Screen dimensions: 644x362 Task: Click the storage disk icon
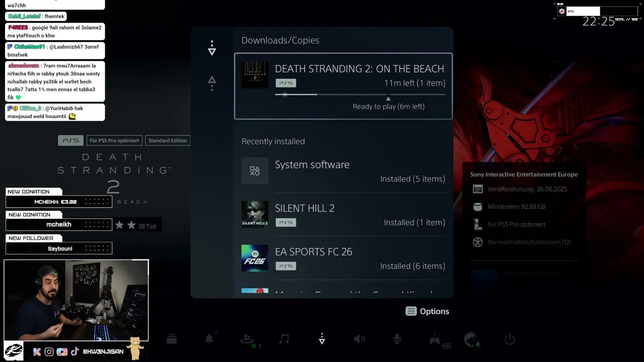tap(477, 207)
